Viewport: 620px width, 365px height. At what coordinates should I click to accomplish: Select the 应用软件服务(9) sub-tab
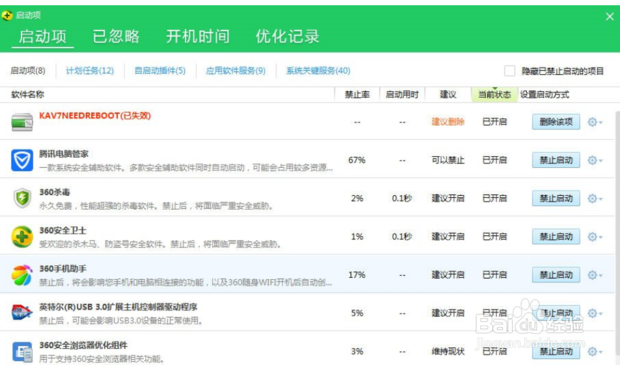(x=235, y=71)
